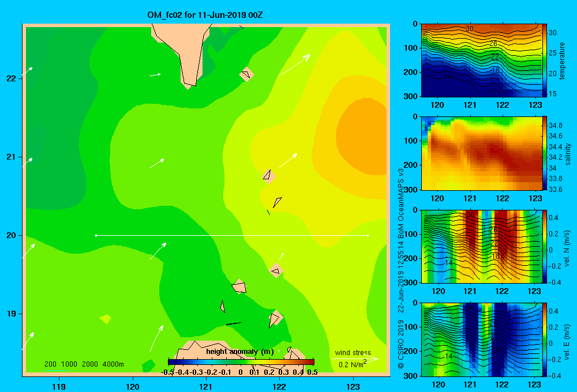Click the "vel. E (m/s)" axis label
The height and width of the screenshot is (392, 577).
point(567,341)
